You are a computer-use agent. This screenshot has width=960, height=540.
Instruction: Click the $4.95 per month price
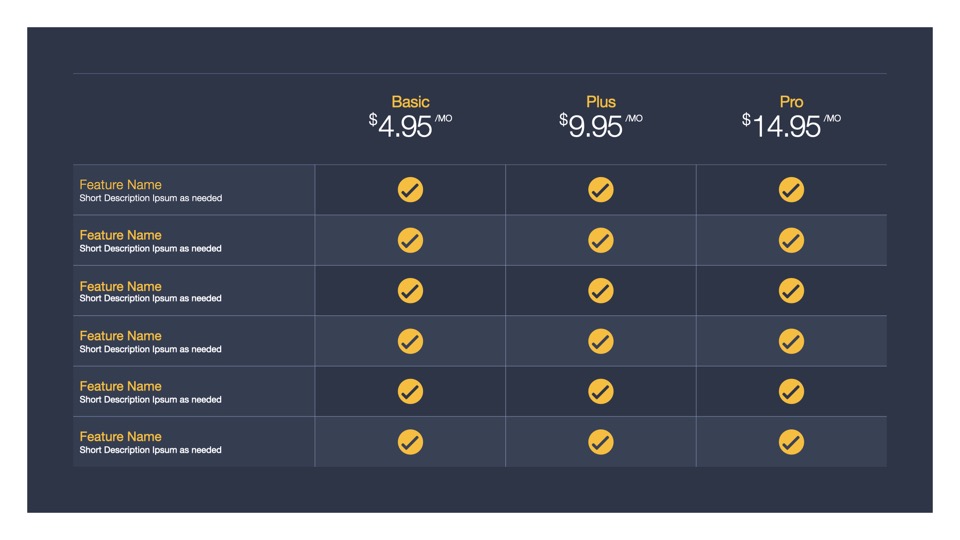[409, 126]
